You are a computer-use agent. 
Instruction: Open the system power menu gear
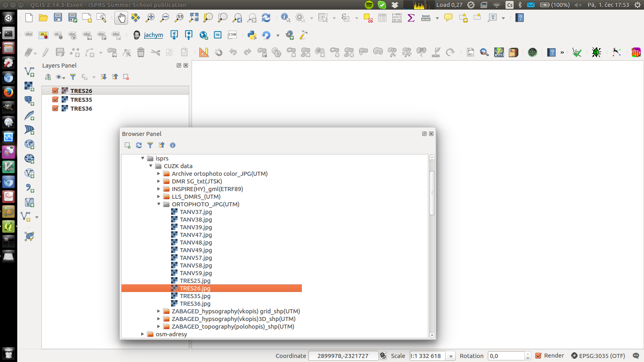point(637,5)
